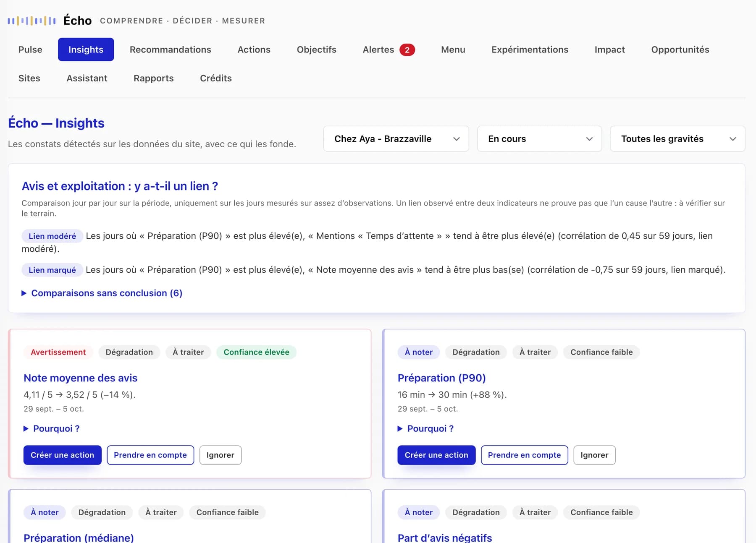Open the Pulse tab
This screenshot has height=543, width=756.
tap(30, 50)
